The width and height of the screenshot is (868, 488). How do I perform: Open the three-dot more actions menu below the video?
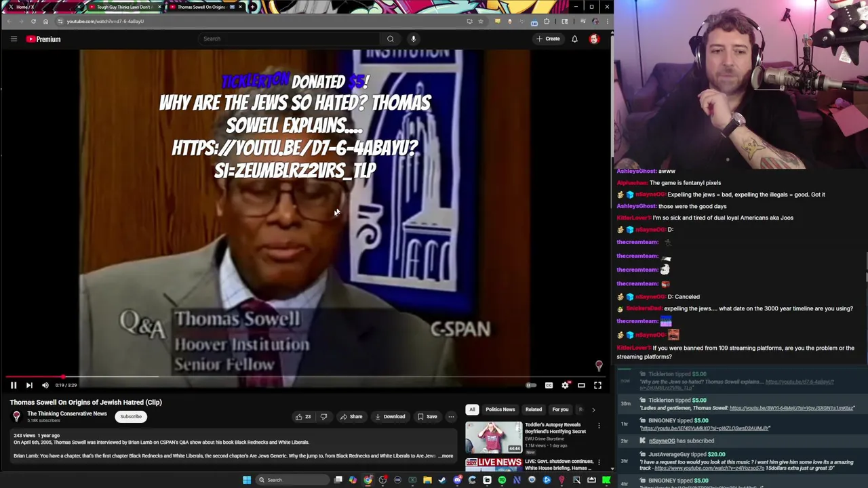point(451,417)
